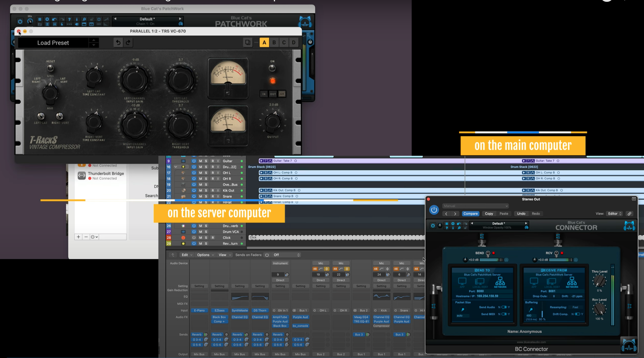Click the Thru Level knob in Connector

(599, 281)
